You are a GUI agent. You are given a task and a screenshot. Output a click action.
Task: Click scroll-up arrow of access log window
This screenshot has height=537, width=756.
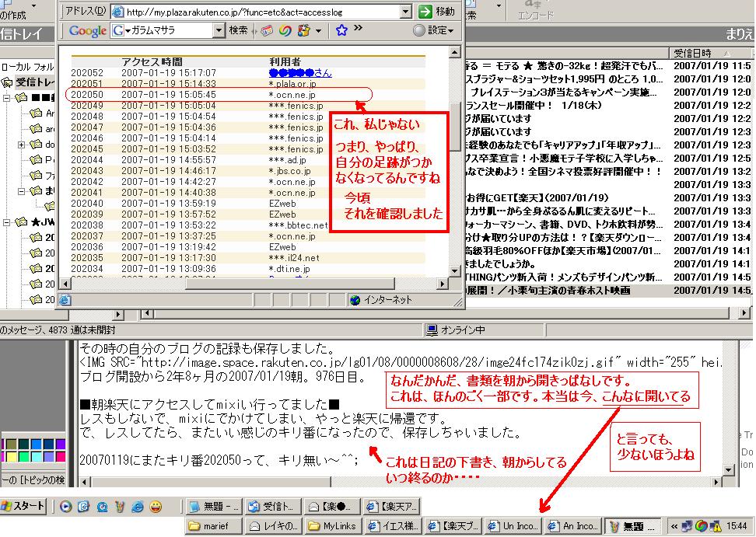(x=455, y=52)
